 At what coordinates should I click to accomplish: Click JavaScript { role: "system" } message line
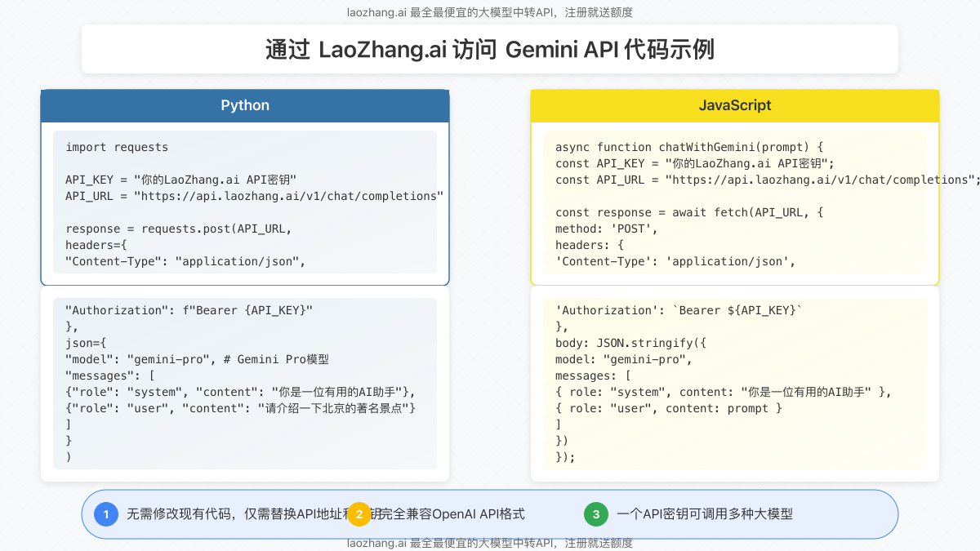(x=724, y=392)
